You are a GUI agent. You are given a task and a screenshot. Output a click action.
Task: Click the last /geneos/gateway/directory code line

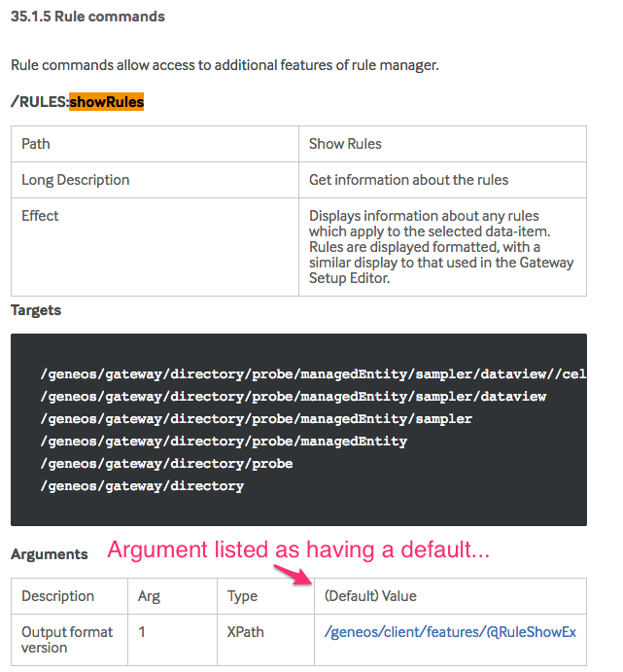pos(143,485)
